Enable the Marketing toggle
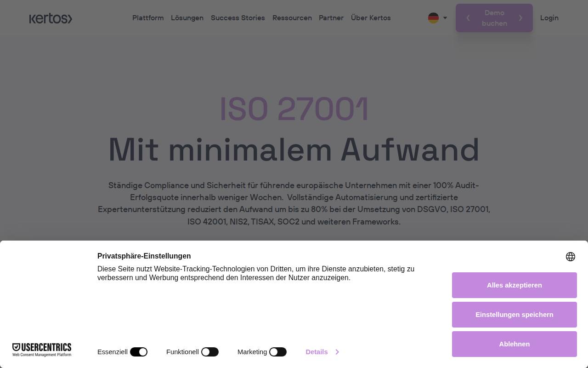 (278, 352)
